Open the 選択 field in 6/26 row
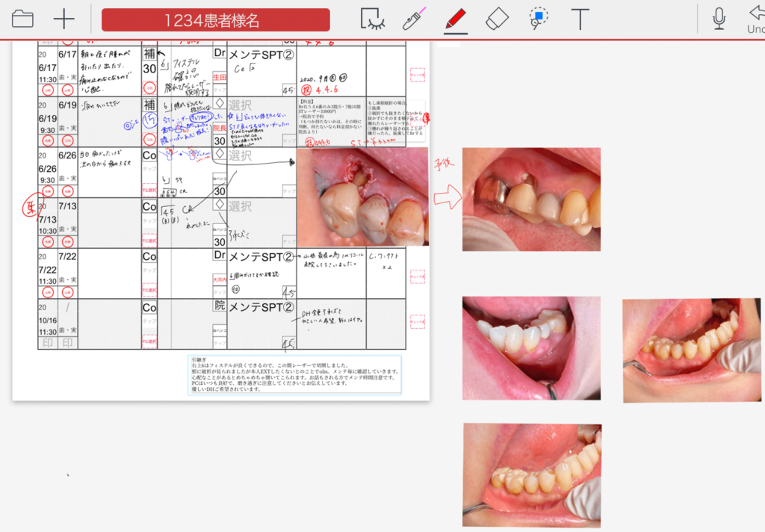Image resolution: width=765 pixels, height=532 pixels. pos(241,155)
